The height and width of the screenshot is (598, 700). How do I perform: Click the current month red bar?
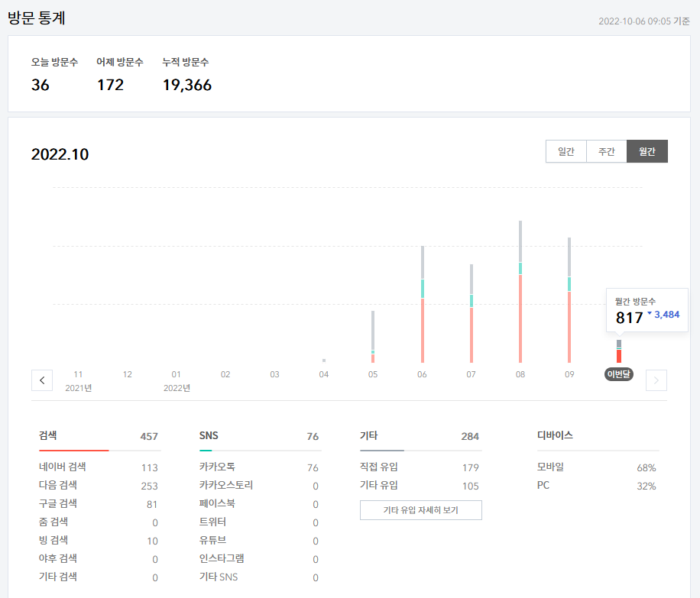tap(619, 356)
